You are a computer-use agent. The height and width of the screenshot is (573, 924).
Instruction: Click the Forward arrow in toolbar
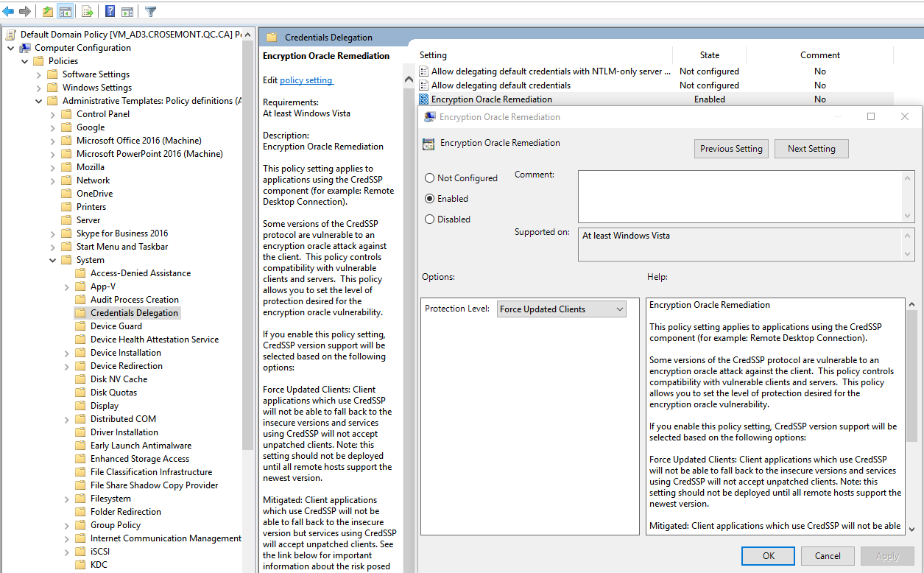point(25,11)
